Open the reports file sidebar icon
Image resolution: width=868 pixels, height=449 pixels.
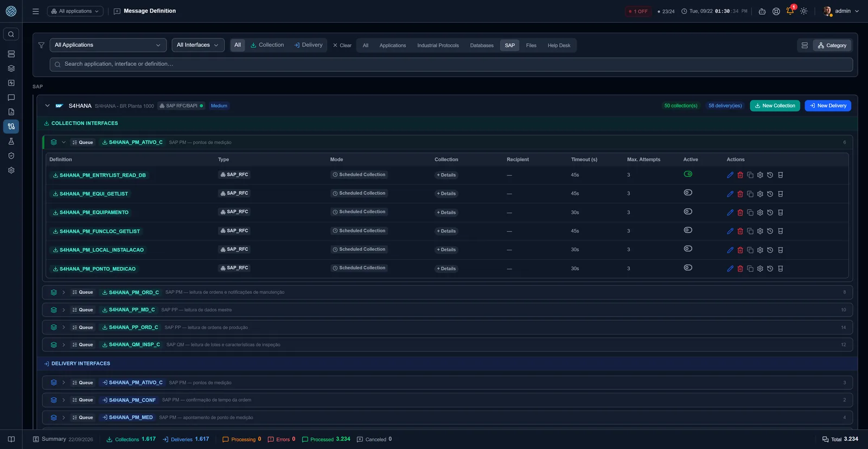pos(11,112)
